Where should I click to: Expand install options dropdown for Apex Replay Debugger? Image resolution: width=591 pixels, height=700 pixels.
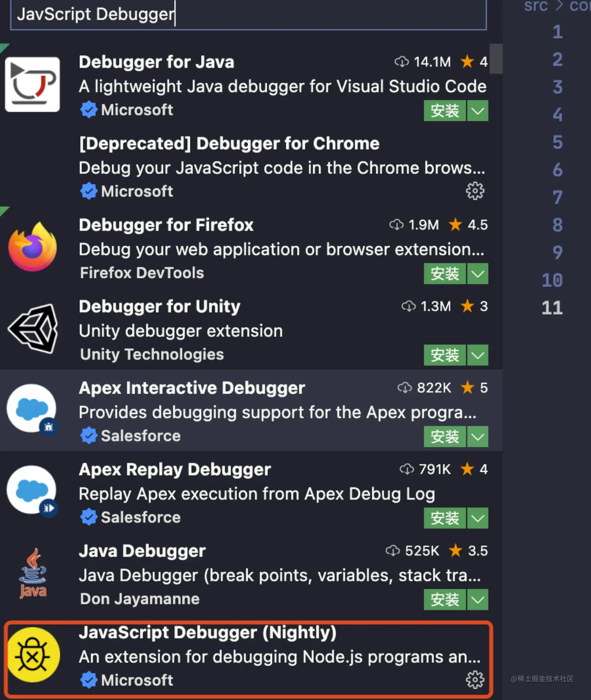coord(478,518)
